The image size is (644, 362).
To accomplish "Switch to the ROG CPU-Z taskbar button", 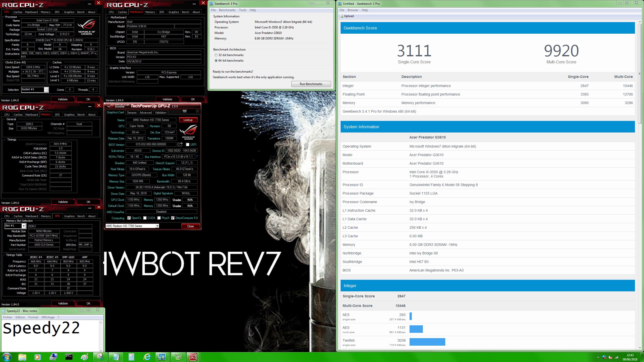I will coord(193,357).
